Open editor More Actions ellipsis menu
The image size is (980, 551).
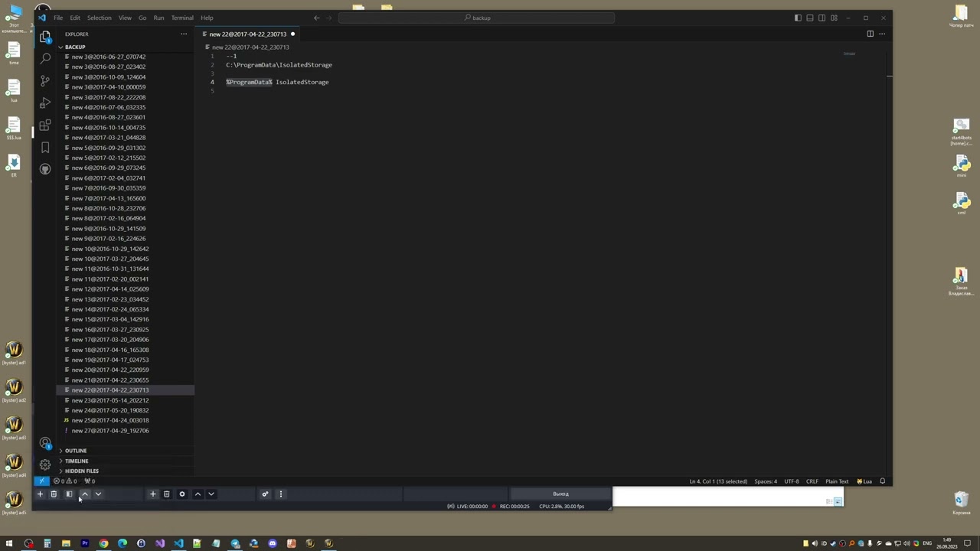(882, 34)
